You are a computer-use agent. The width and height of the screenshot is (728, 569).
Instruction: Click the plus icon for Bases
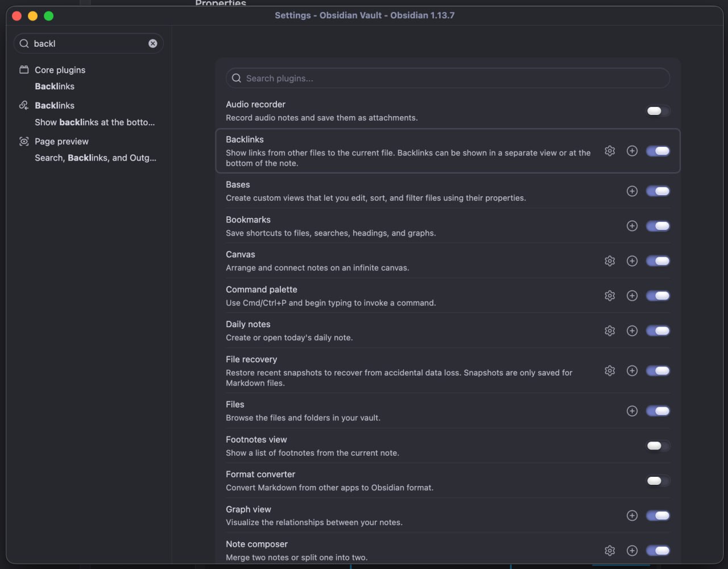pyautogui.click(x=632, y=191)
